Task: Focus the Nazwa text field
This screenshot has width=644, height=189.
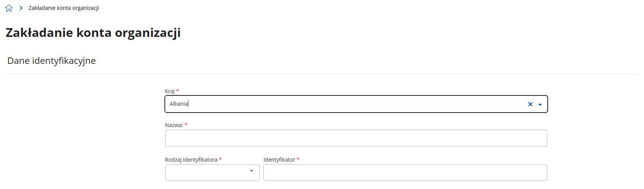Action: [x=356, y=138]
